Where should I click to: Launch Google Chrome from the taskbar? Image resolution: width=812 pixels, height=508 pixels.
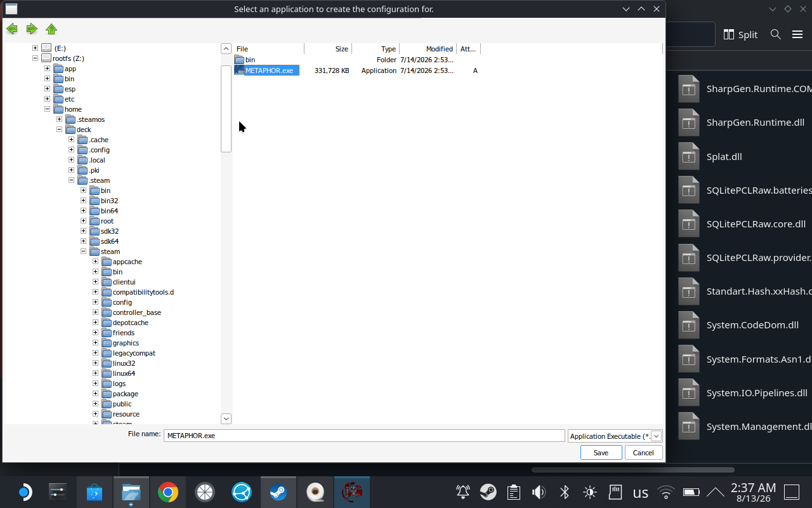168,492
